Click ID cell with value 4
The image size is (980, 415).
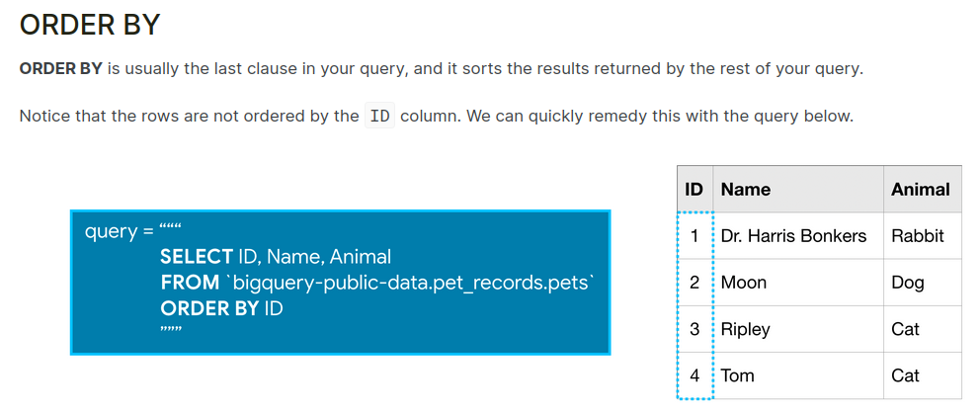pos(694,375)
